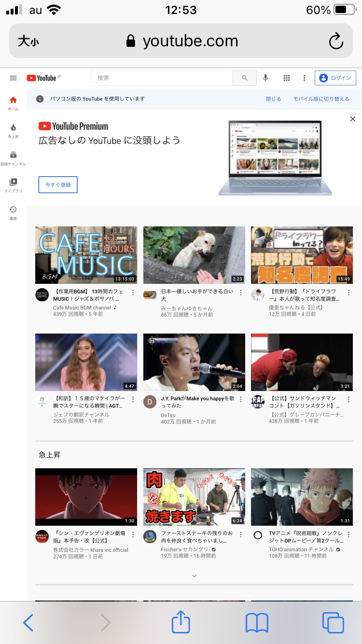
Task: Open the YouTube apps grid icon
Action: tap(286, 78)
